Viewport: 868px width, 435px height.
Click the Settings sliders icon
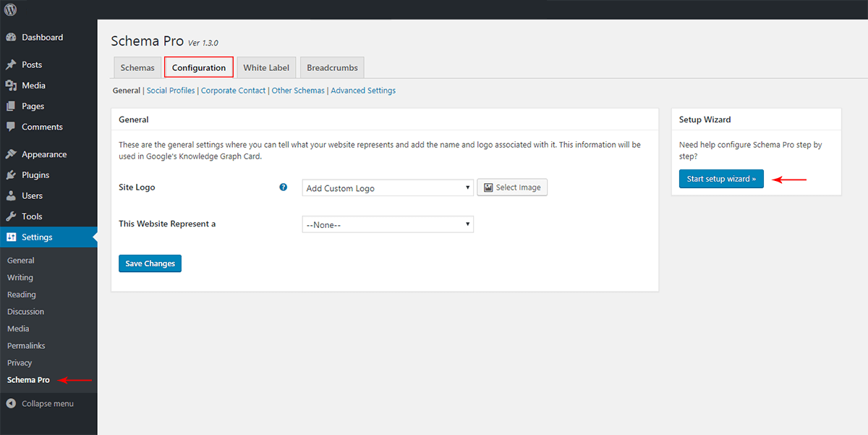tap(11, 237)
